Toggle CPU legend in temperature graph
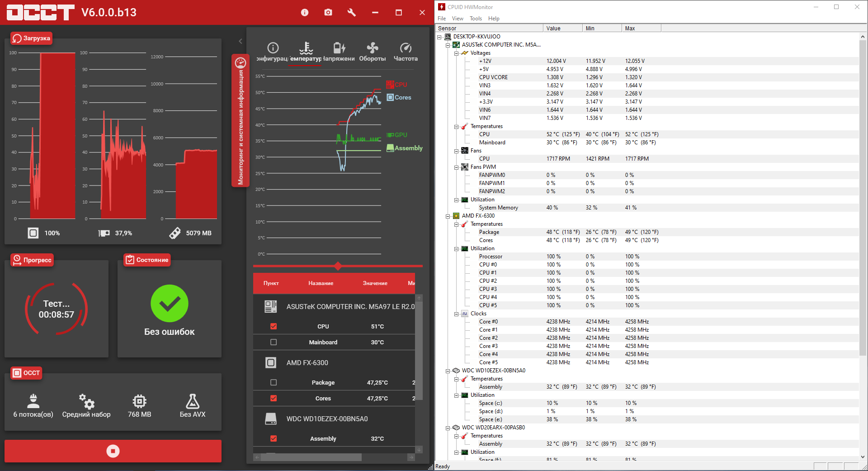Screen dimensions: 868x471 (x=397, y=85)
